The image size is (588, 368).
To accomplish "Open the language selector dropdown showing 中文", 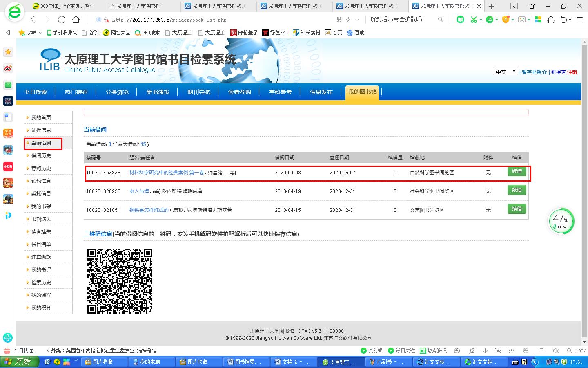I will coord(506,72).
